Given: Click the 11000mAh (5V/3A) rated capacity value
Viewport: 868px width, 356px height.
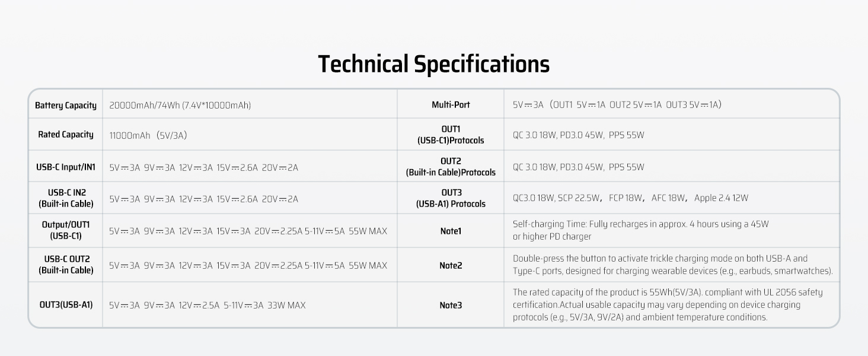Looking at the screenshot, I should point(148,135).
